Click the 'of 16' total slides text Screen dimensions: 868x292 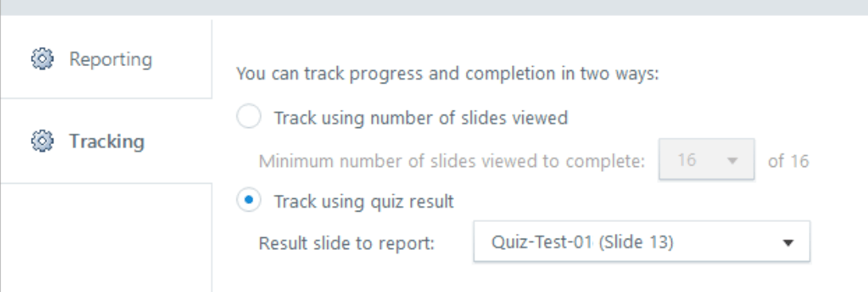[788, 161]
